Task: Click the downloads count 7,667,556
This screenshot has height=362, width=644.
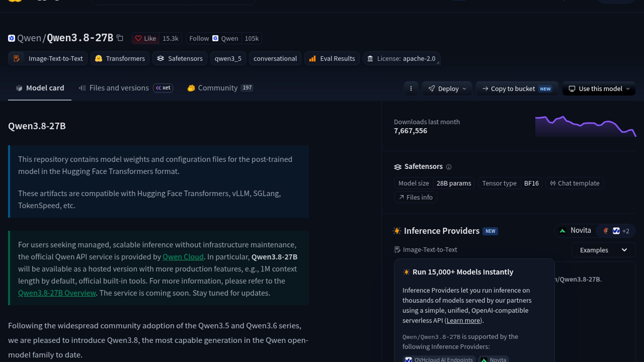Action: point(411,131)
